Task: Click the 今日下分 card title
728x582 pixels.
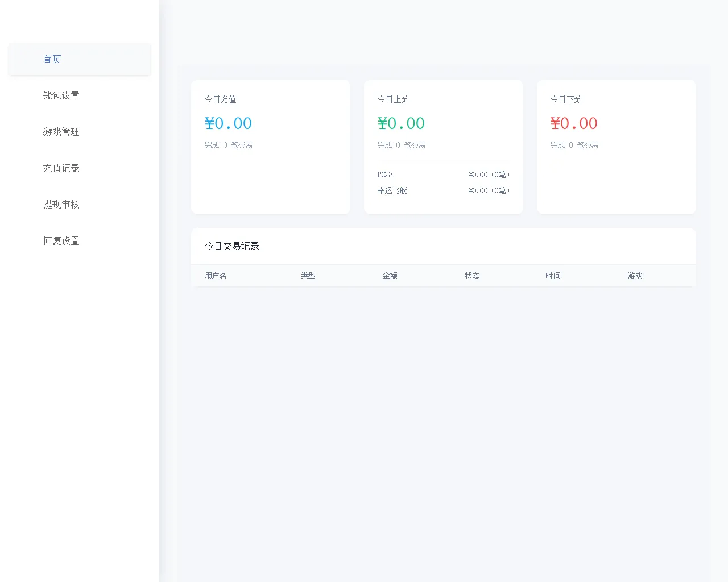Action: point(566,99)
